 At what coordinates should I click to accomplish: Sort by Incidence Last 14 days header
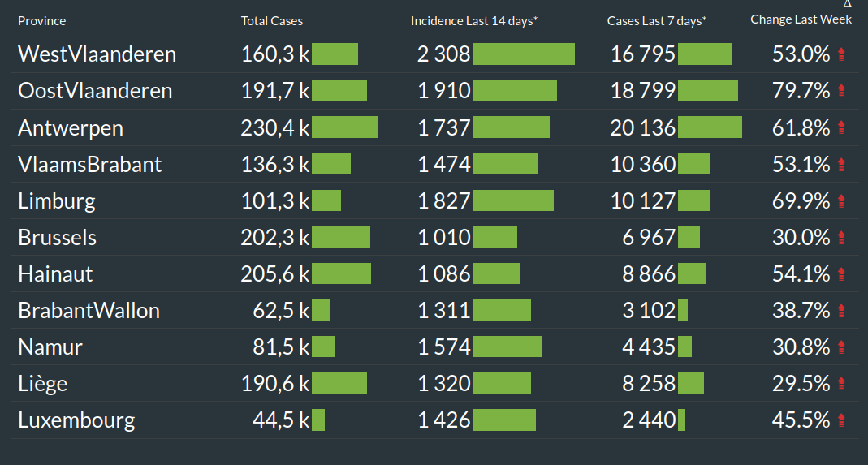point(474,20)
